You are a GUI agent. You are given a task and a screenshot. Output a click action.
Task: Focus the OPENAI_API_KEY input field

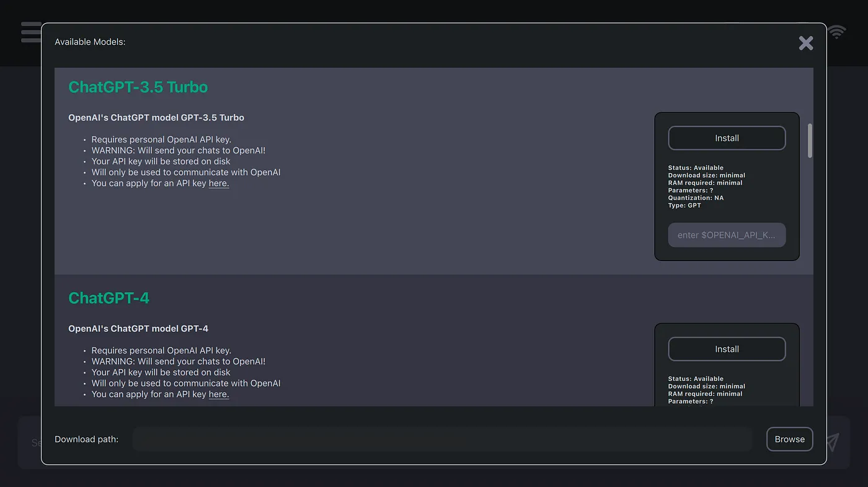727,235
